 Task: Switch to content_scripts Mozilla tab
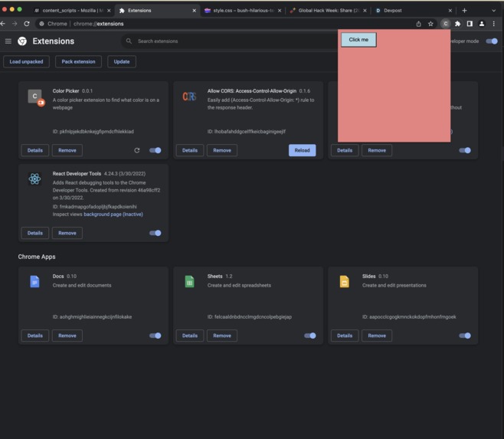click(x=73, y=11)
